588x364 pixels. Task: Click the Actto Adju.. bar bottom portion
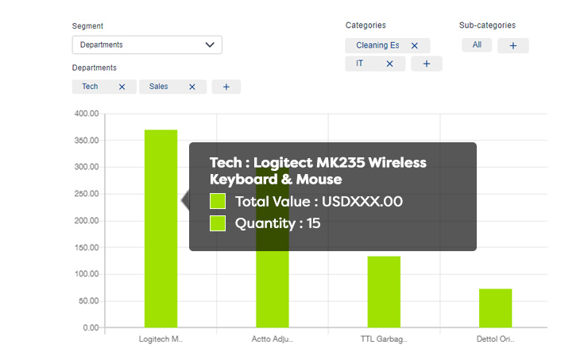[273, 289]
